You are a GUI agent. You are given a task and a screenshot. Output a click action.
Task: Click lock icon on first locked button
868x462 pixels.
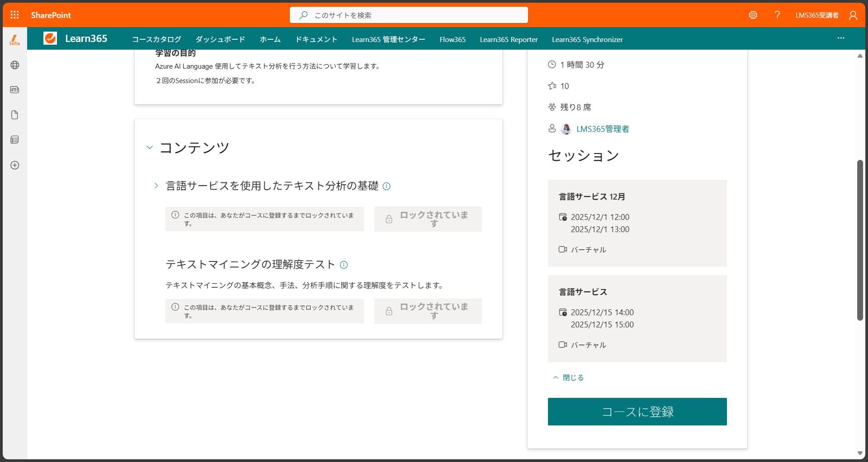(389, 219)
